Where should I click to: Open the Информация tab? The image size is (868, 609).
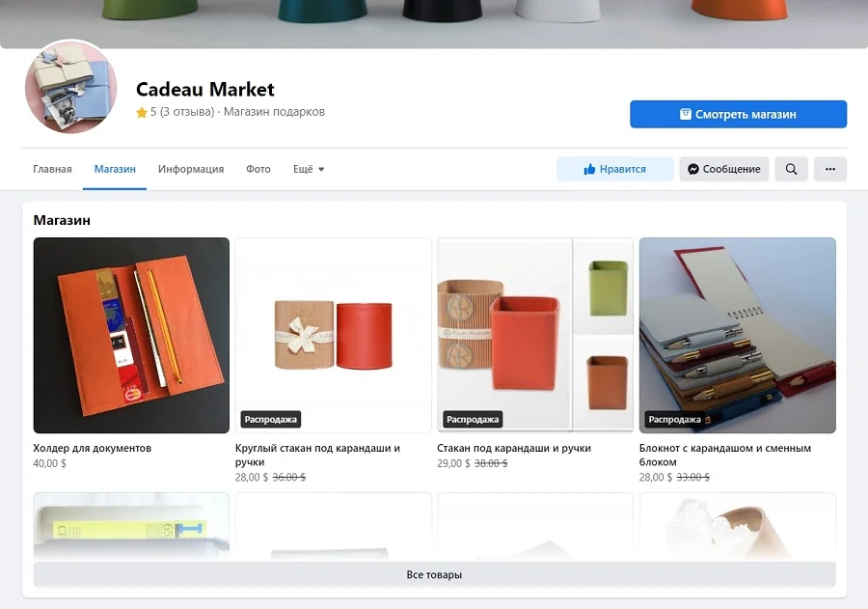point(191,169)
